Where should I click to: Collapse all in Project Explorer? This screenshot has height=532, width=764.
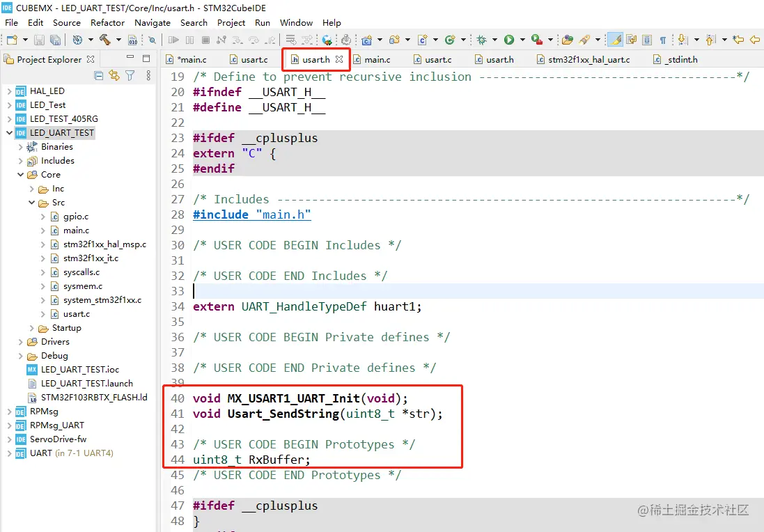pyautogui.click(x=98, y=75)
